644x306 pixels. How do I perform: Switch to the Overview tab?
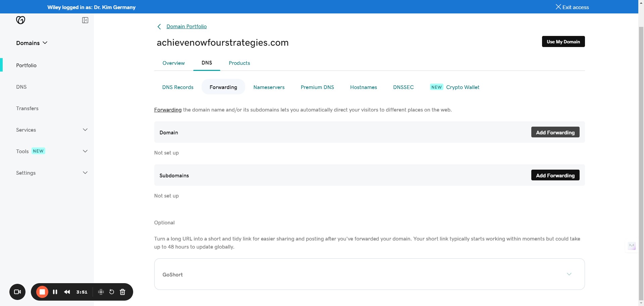tap(173, 63)
